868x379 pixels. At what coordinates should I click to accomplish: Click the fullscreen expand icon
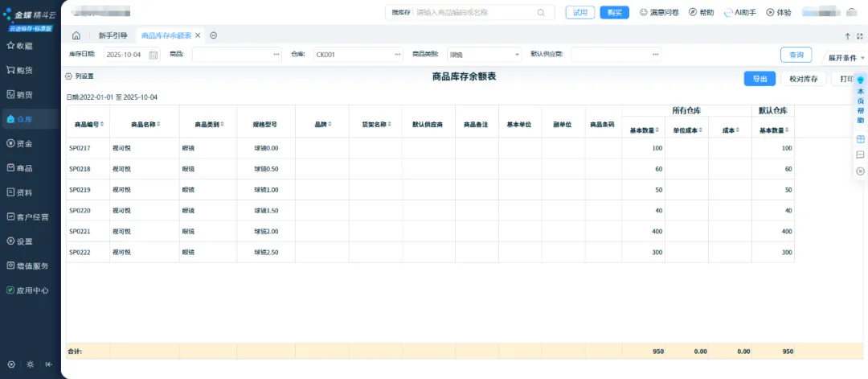(x=860, y=36)
